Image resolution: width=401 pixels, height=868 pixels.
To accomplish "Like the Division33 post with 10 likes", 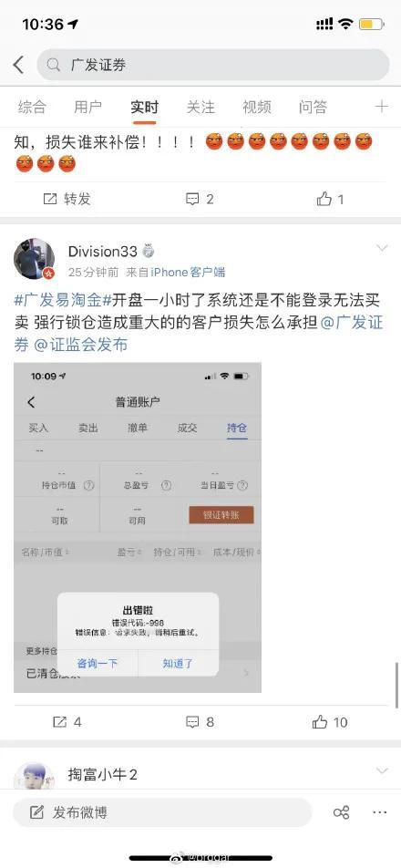I will click(330, 722).
